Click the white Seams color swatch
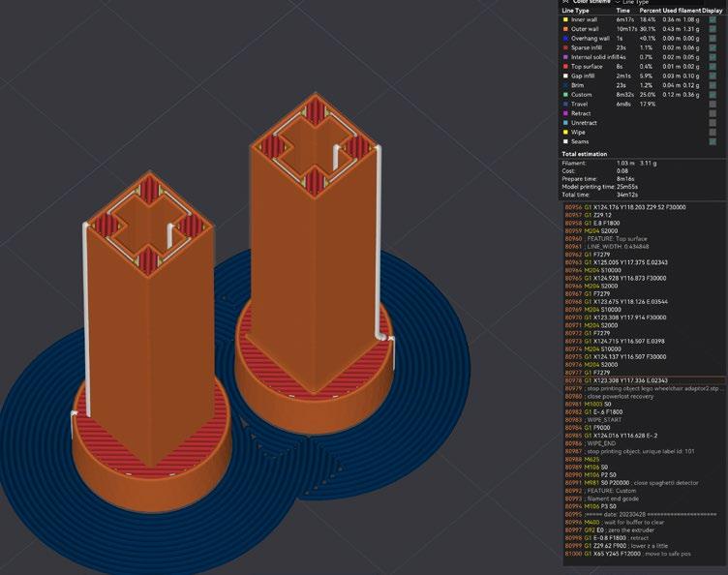Viewport: 728px width, 575px height. pyautogui.click(x=565, y=141)
